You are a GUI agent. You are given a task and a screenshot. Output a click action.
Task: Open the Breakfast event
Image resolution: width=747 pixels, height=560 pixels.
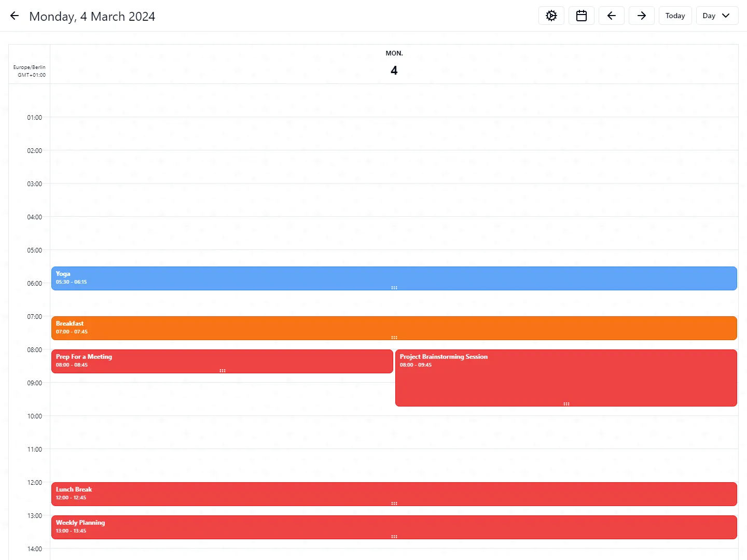pos(259,327)
